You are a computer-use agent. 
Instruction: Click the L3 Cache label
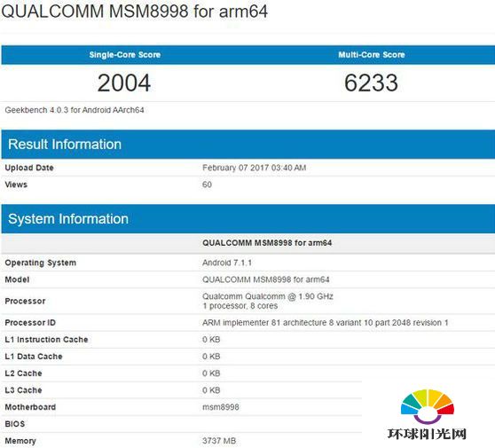(x=23, y=390)
